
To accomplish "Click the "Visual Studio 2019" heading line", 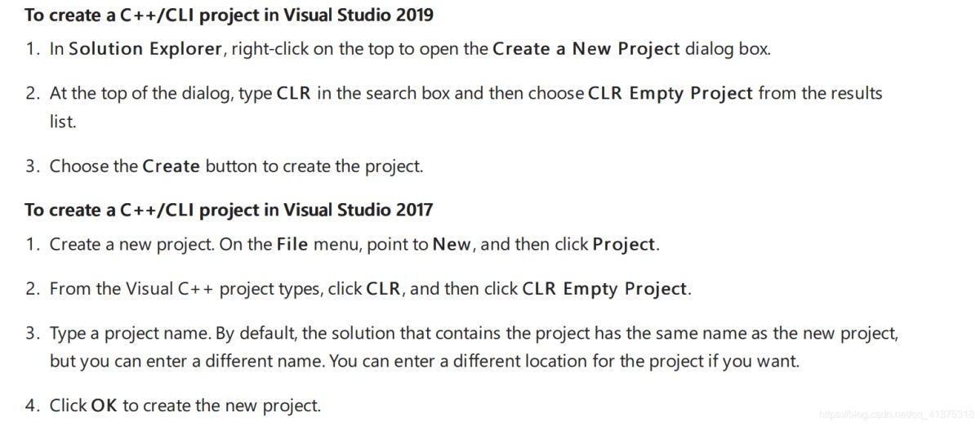I will 229,15.
